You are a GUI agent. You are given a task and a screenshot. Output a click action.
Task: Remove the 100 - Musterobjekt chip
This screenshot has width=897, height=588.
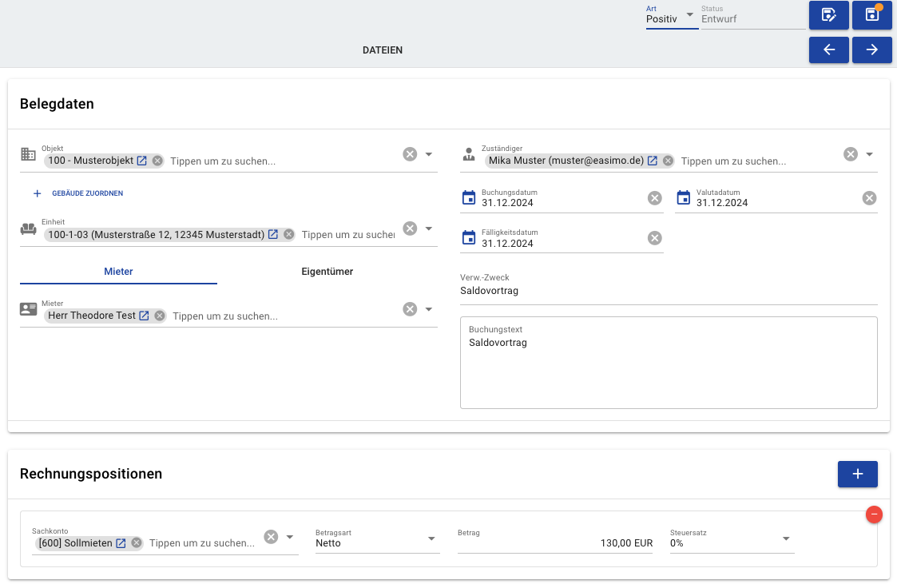(157, 161)
